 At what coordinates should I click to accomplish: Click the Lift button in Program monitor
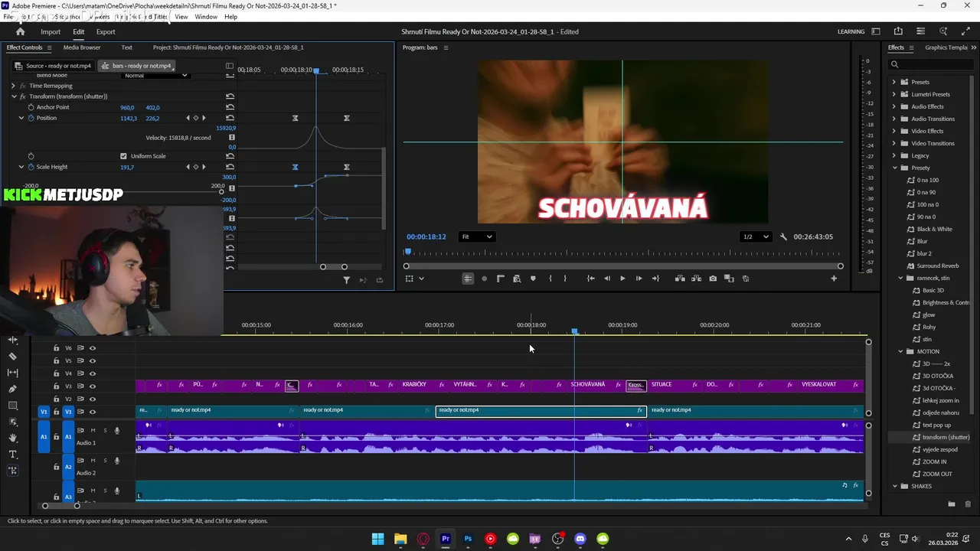pos(680,279)
